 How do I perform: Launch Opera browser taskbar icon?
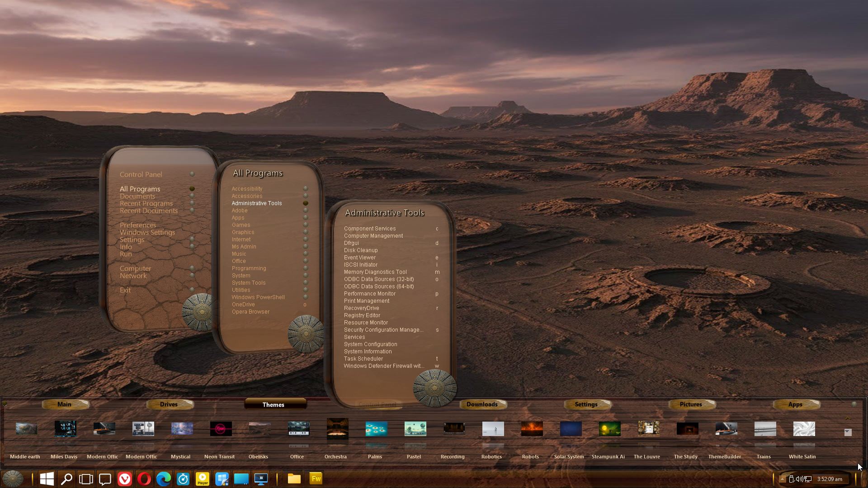coord(144,479)
